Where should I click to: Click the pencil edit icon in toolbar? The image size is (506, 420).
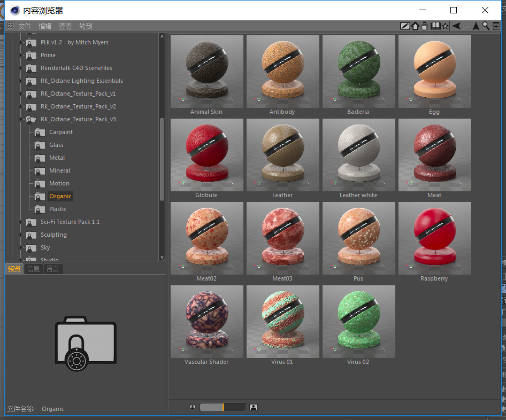tap(405, 26)
